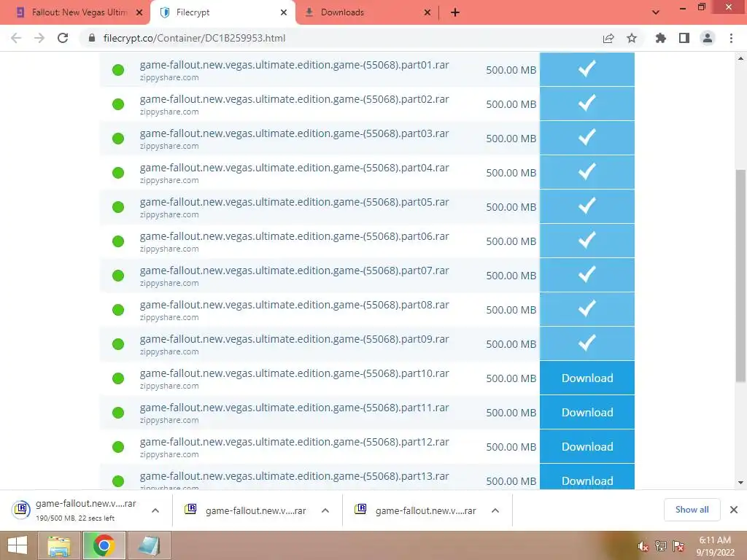Click the 500.00 MB size of part09.rar
This screenshot has width=747, height=560.
(x=511, y=344)
